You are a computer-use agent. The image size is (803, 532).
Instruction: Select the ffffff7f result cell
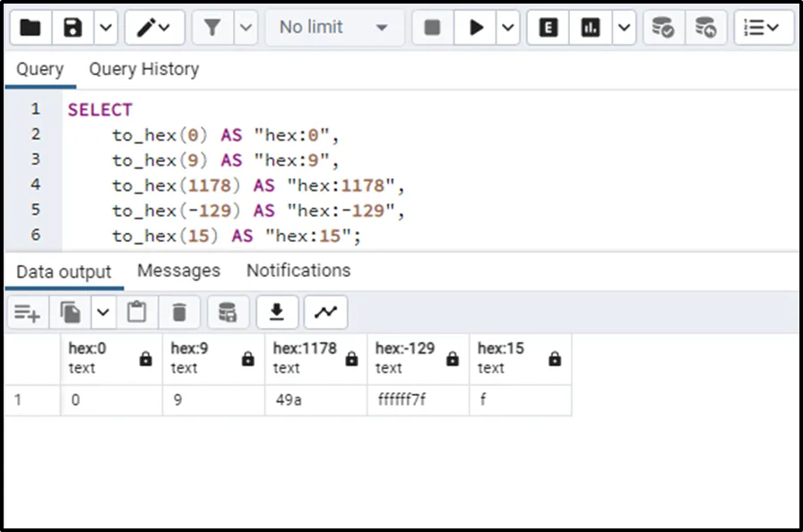(x=418, y=400)
